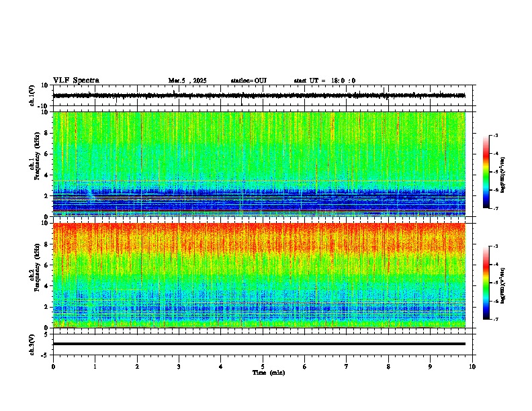Click the ch.1 "Frequency (kHz)" axis label
Screen dimensions: 532x411
36,156
